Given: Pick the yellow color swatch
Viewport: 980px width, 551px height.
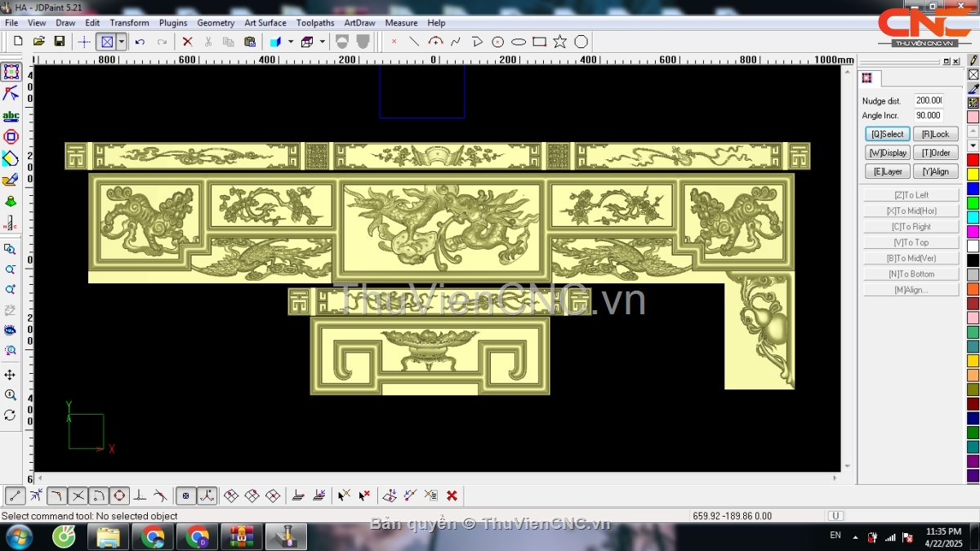Looking at the screenshot, I should pos(973,174).
